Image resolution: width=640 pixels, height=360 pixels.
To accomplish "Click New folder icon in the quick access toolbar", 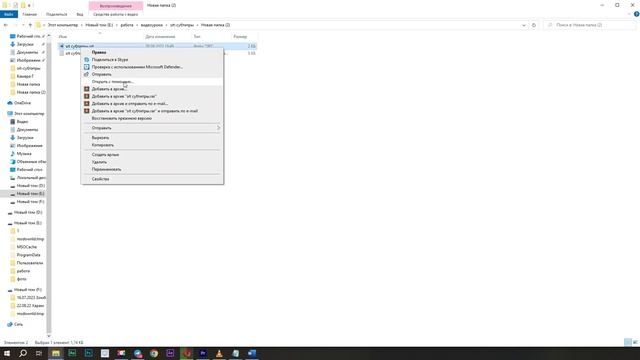I will pos(23,5).
